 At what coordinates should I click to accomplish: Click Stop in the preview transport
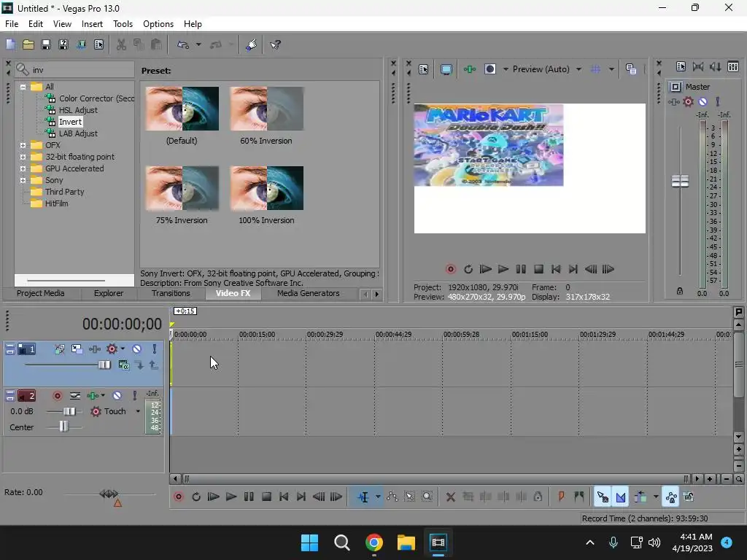pos(538,270)
